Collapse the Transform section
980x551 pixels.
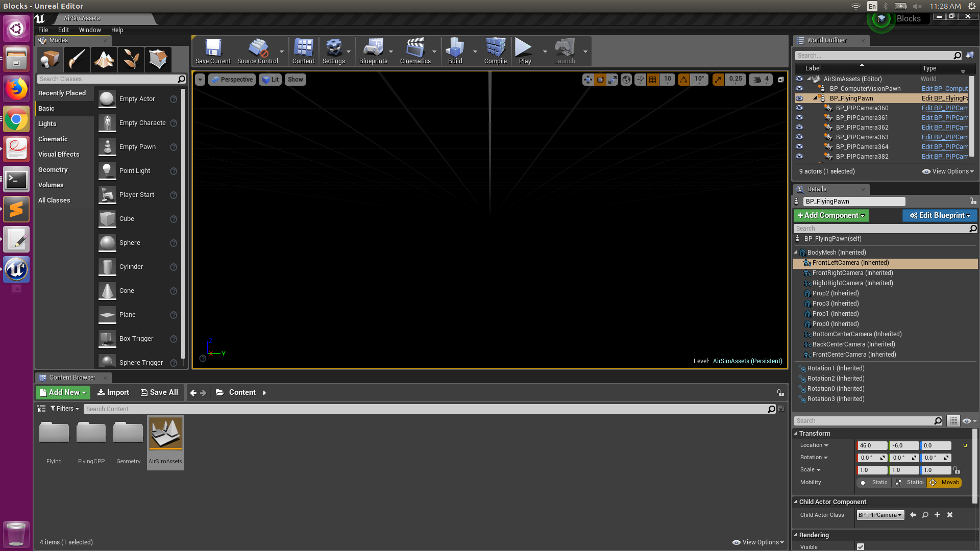coord(796,433)
